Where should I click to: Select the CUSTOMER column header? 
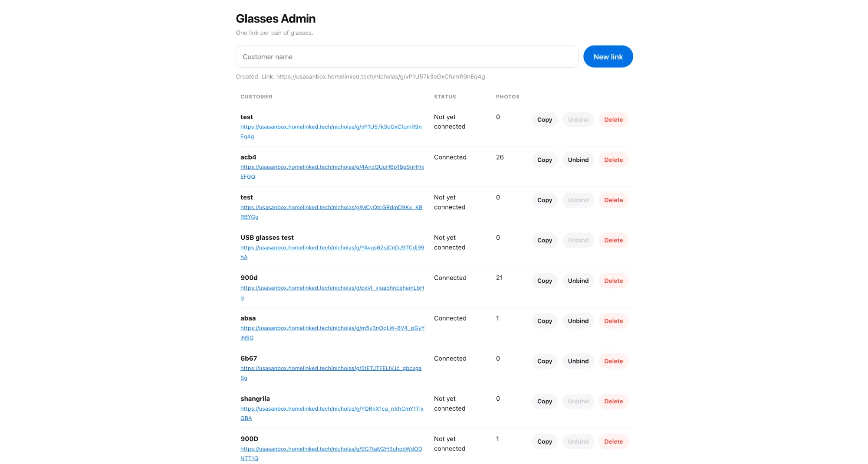click(256, 97)
